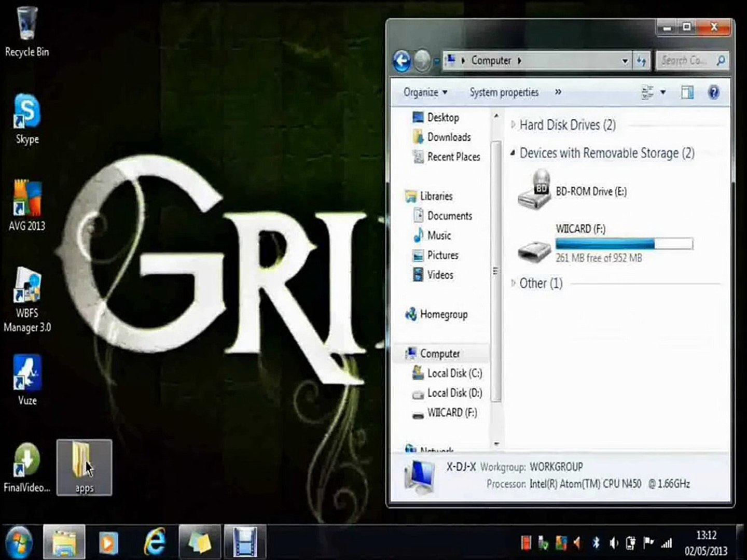Click the Bluetooth tray icon
This screenshot has height=560, width=747.
596,543
